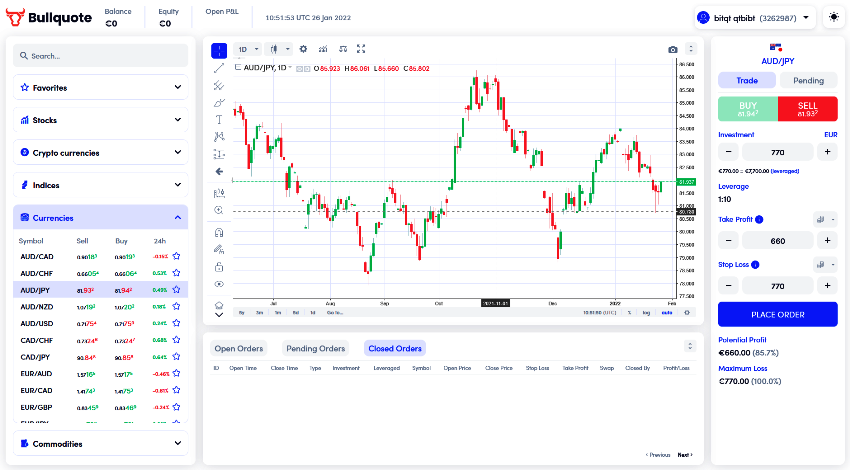The image size is (850, 470).
Task: Toggle light/dark theme sun icon
Action: tap(834, 17)
